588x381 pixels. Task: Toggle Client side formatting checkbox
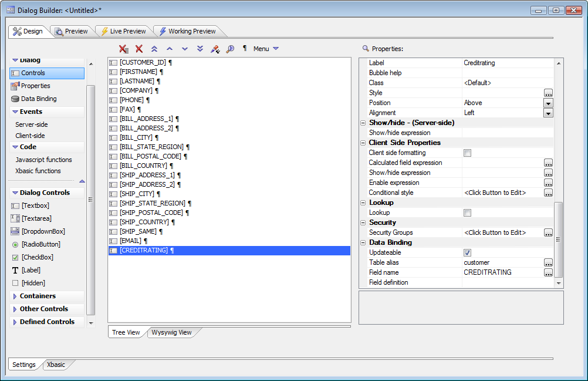[467, 153]
